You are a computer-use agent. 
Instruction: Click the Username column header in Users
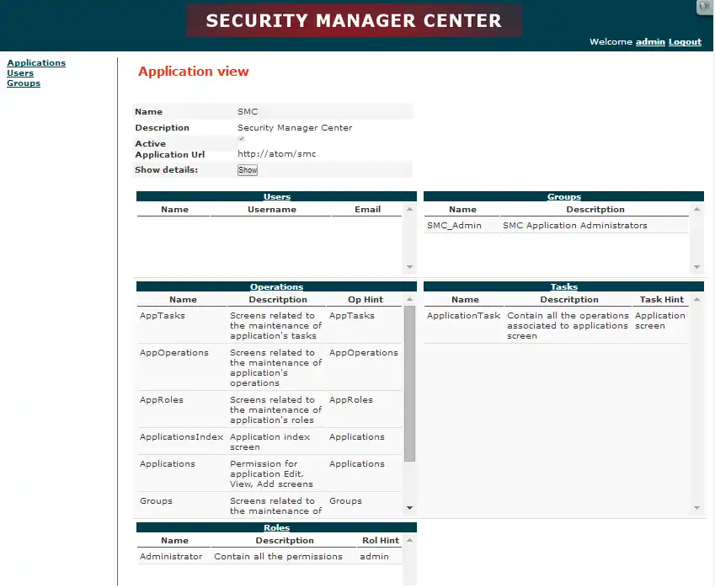(272, 210)
